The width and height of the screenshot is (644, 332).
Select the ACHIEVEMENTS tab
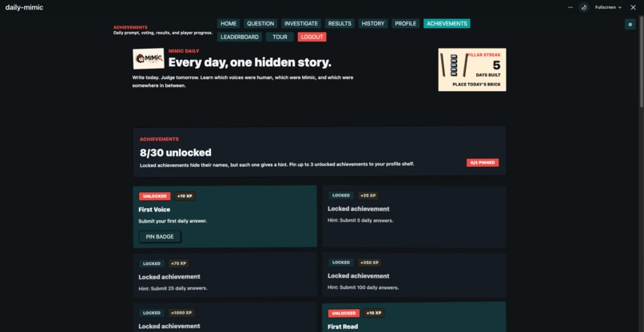tap(447, 23)
